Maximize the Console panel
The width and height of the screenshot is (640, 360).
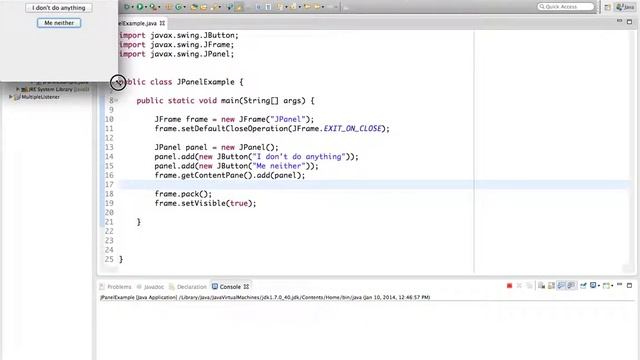pos(629,286)
